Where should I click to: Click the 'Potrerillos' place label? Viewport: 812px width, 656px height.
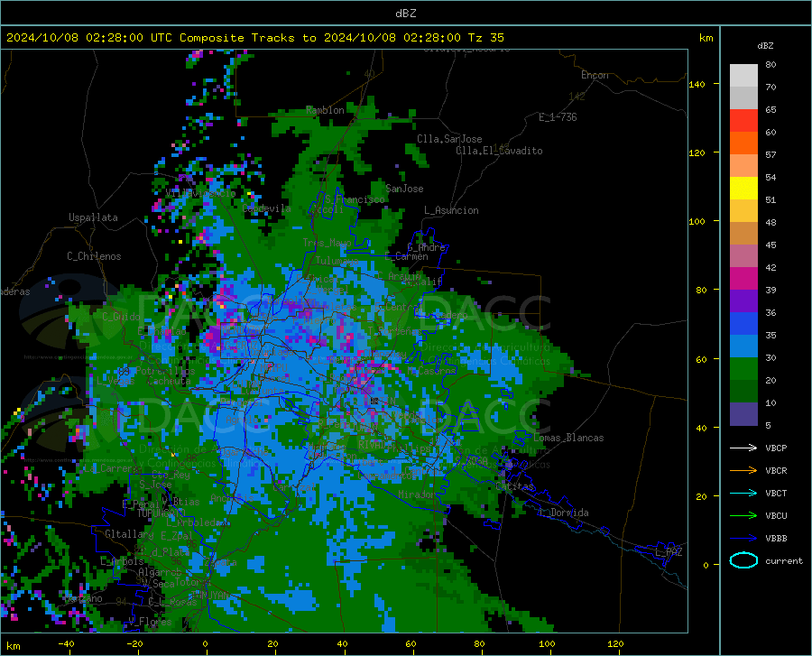165,371
